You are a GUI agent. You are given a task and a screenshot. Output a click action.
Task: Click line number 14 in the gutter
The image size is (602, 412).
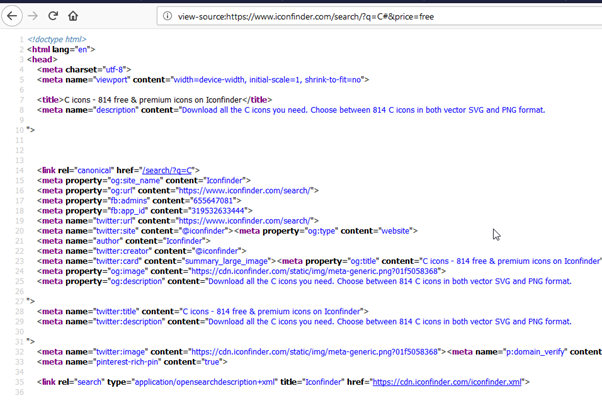point(20,170)
